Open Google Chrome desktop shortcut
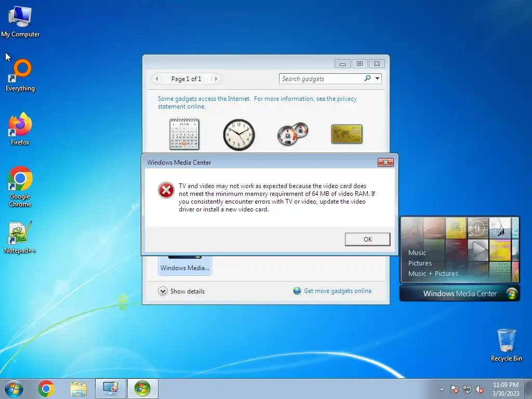Image resolution: width=532 pixels, height=399 pixels. click(x=20, y=187)
